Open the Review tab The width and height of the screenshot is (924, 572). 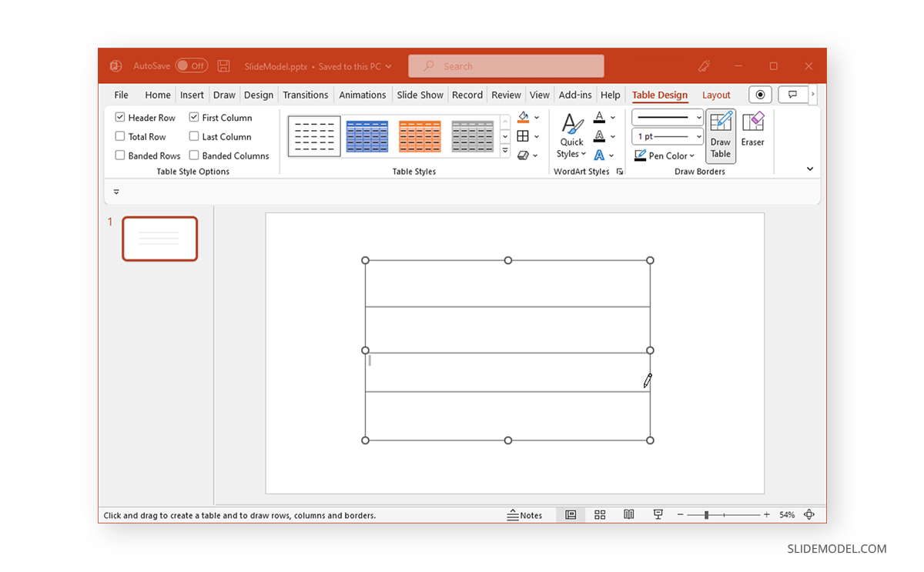coord(506,95)
